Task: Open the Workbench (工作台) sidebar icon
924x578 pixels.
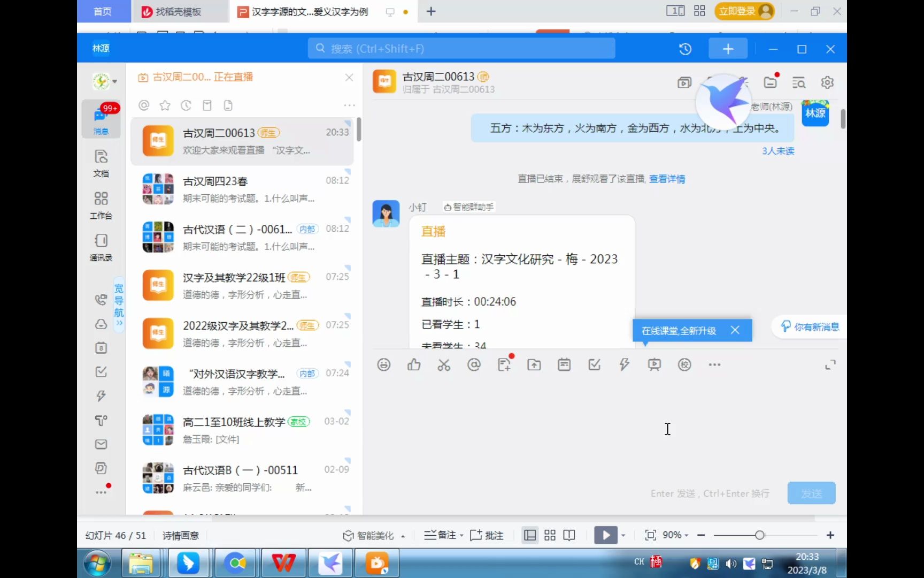Action: pos(101,206)
